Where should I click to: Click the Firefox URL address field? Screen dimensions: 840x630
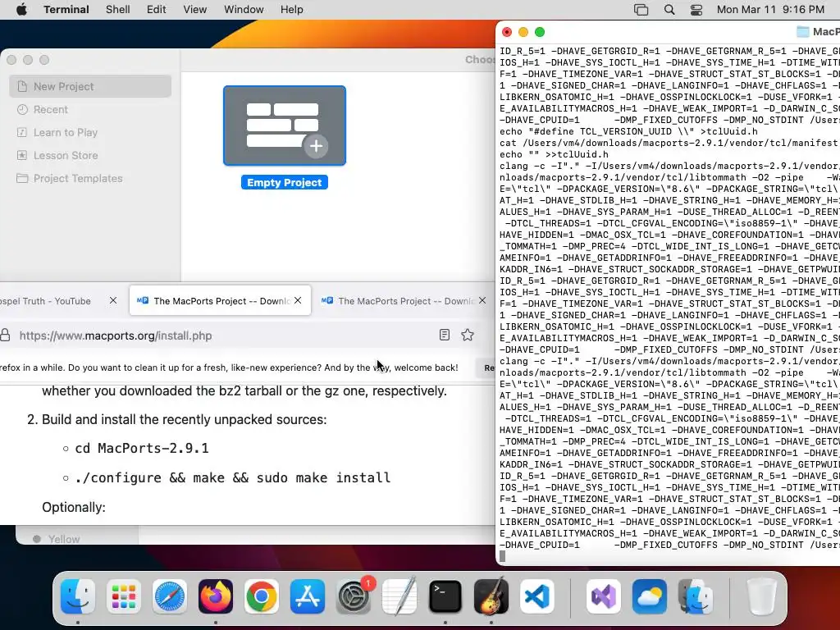tap(225, 336)
